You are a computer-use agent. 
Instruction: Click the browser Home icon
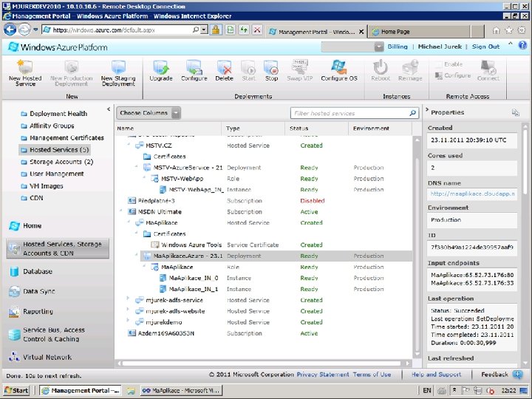pyautogui.click(x=496, y=30)
